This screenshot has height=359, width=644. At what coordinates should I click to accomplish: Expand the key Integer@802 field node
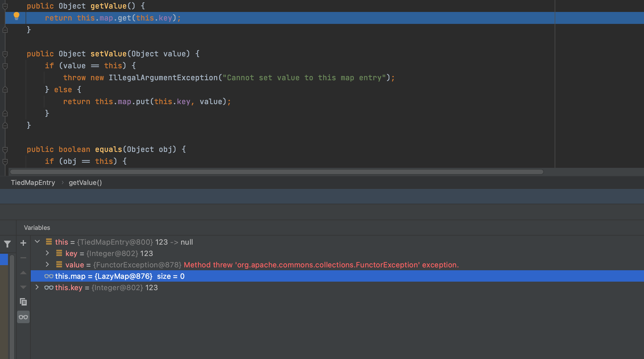click(48, 253)
